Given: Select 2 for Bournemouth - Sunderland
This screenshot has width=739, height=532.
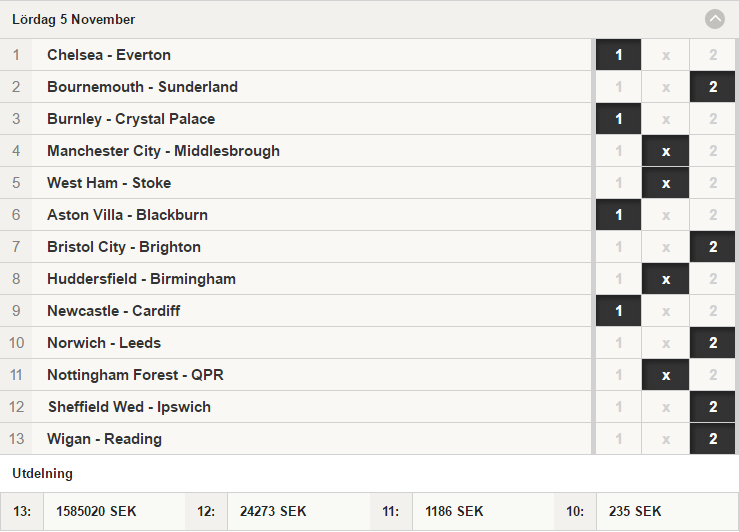Looking at the screenshot, I should [713, 87].
